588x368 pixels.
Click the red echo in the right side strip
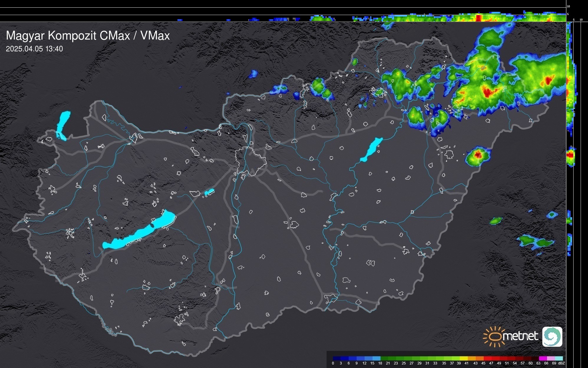(x=570, y=155)
